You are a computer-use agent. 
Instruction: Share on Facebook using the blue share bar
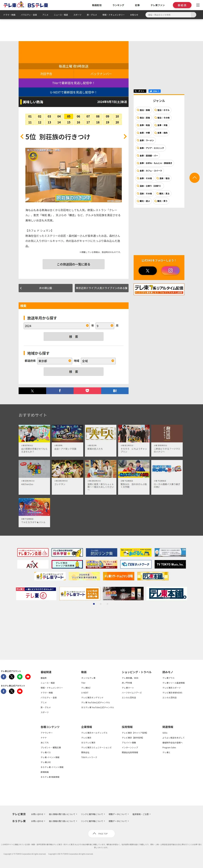[60, 391]
